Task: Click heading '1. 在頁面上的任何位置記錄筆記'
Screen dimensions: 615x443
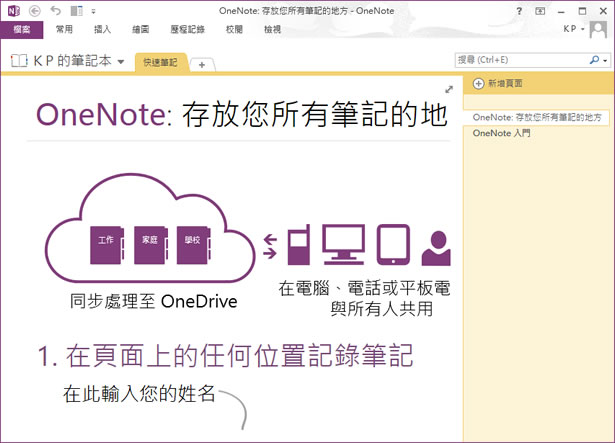Action: 225,356
